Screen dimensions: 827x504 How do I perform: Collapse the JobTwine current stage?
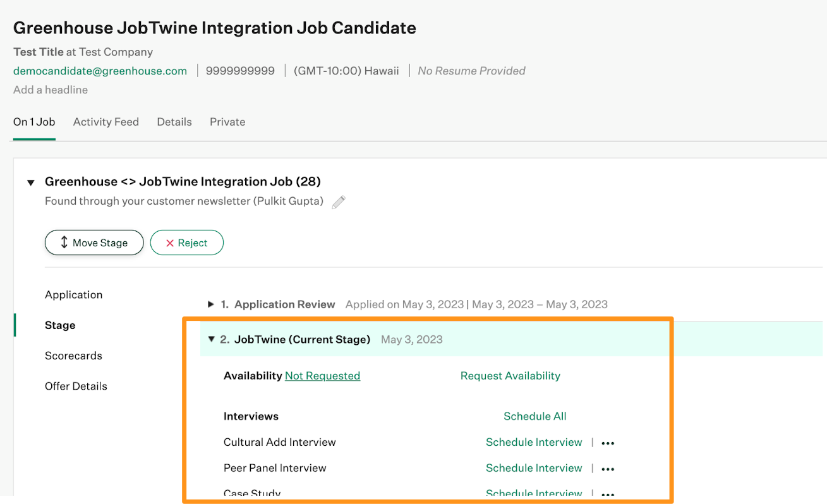(211, 339)
